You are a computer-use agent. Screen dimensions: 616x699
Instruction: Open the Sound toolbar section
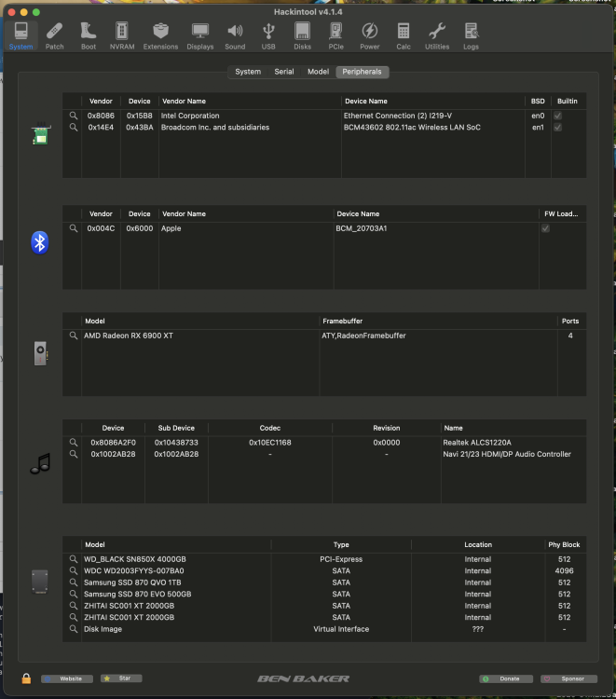235,36
